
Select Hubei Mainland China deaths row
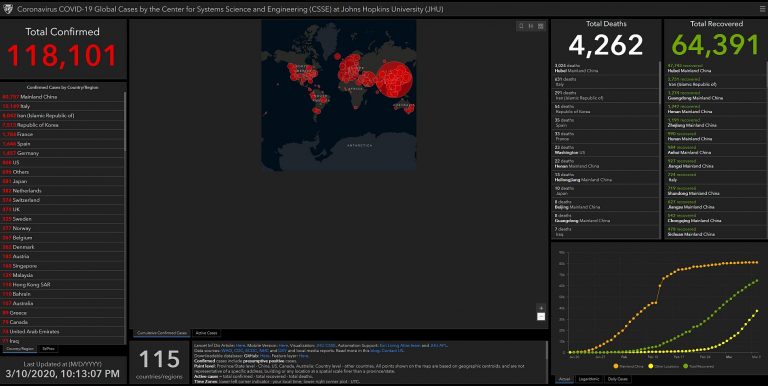point(605,68)
